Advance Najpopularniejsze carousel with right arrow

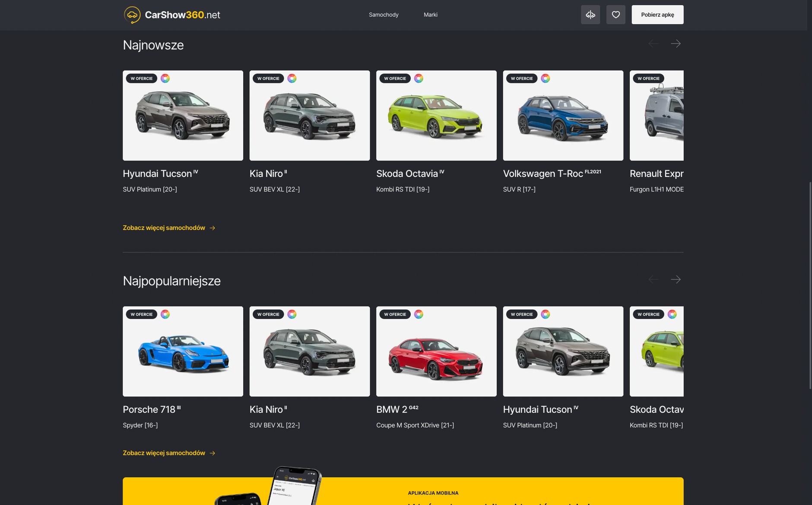676,280
